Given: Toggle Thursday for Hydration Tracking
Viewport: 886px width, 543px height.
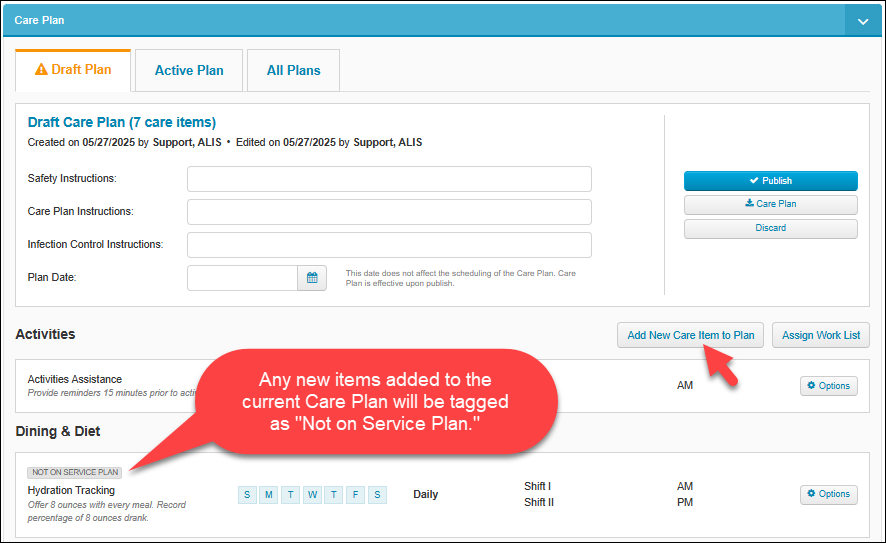Looking at the screenshot, I should click(x=333, y=495).
